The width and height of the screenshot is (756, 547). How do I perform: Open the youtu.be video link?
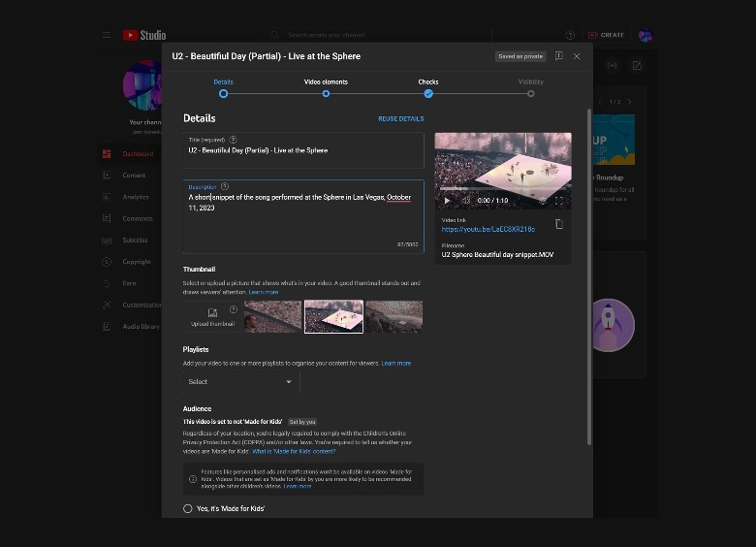[488, 229]
